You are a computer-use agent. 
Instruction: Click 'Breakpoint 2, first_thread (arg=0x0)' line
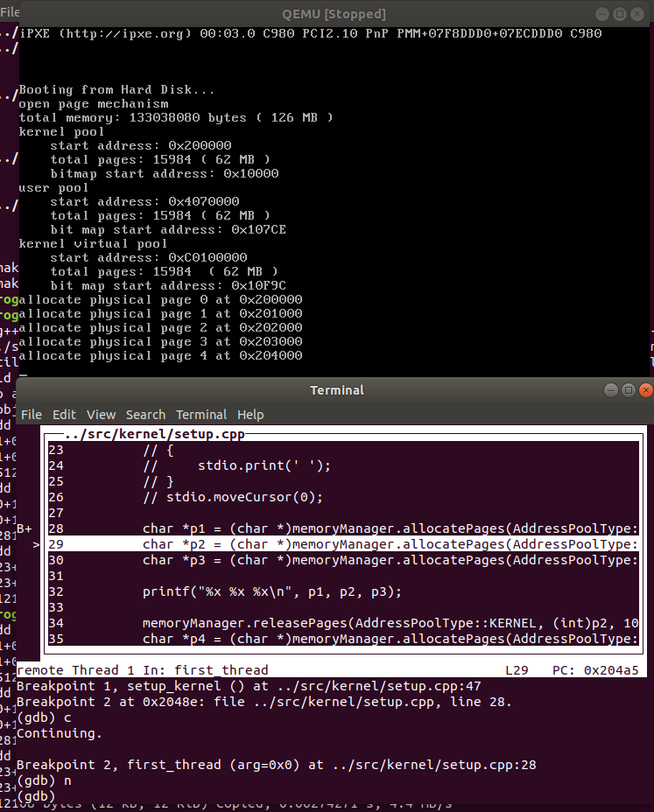pyautogui.click(x=276, y=765)
